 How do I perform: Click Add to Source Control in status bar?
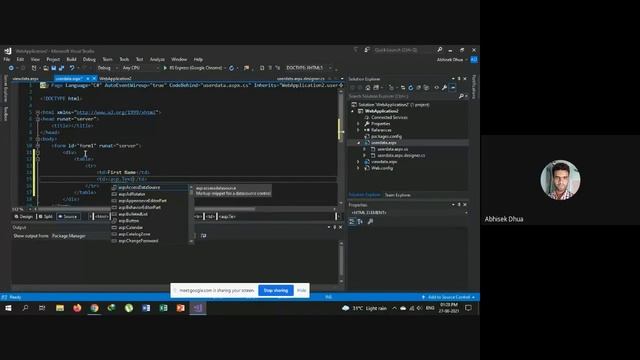point(449,297)
